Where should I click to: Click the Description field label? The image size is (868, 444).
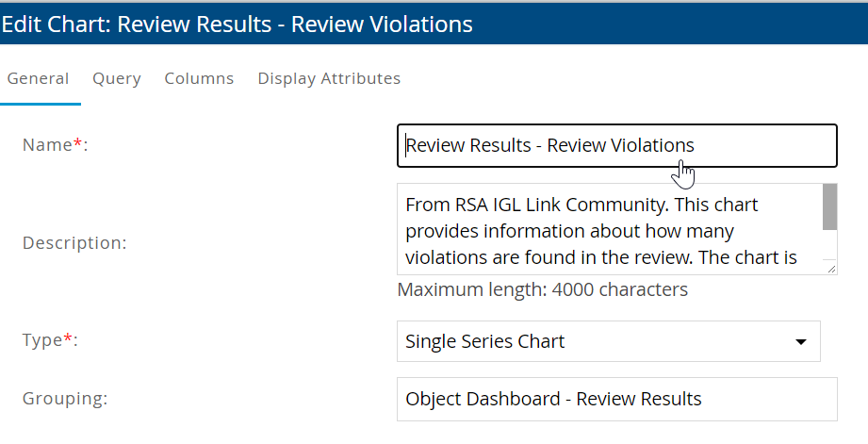[74, 243]
